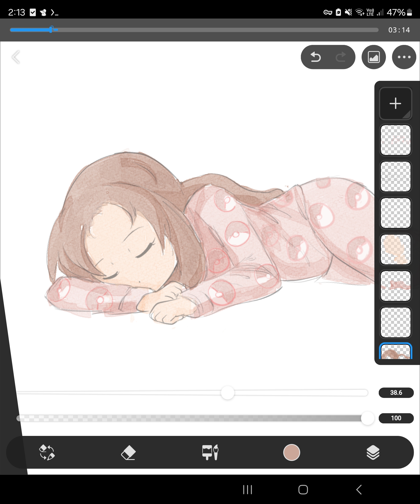Tap the Android home button
Image resolution: width=420 pixels, height=504 pixels.
coord(303,490)
